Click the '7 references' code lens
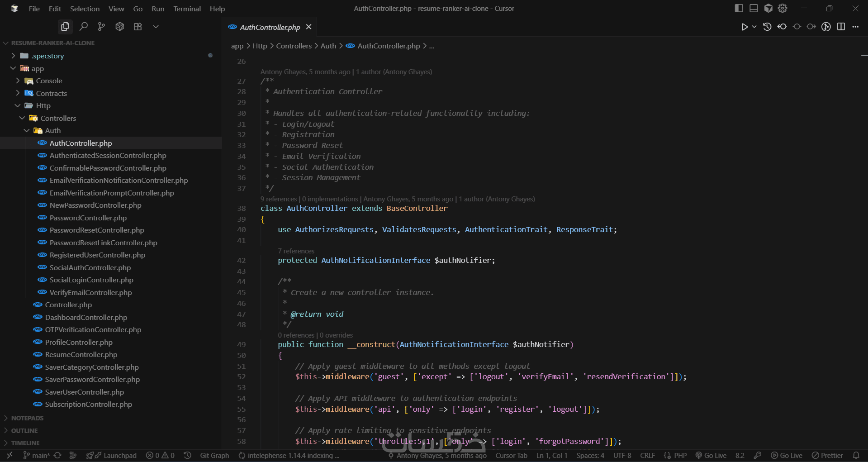868x462 pixels. pos(296,251)
